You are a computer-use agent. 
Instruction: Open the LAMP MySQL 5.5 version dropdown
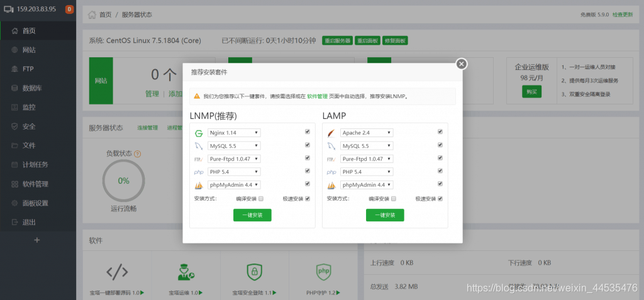(x=367, y=146)
